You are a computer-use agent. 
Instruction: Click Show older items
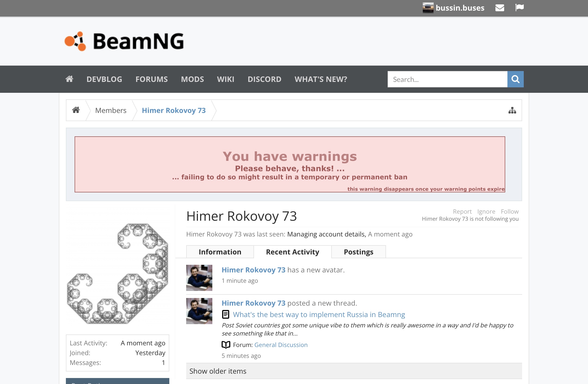pos(354,371)
